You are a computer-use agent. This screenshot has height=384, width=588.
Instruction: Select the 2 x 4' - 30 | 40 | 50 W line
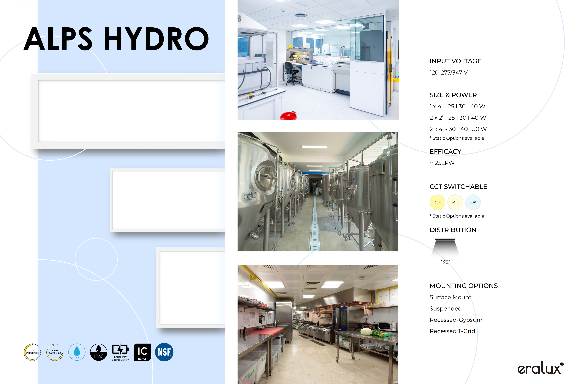(458, 129)
